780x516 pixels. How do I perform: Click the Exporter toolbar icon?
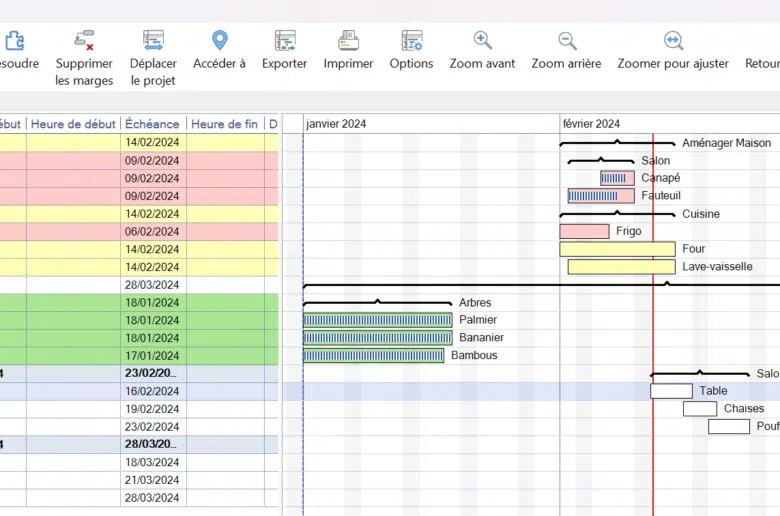[x=285, y=41]
